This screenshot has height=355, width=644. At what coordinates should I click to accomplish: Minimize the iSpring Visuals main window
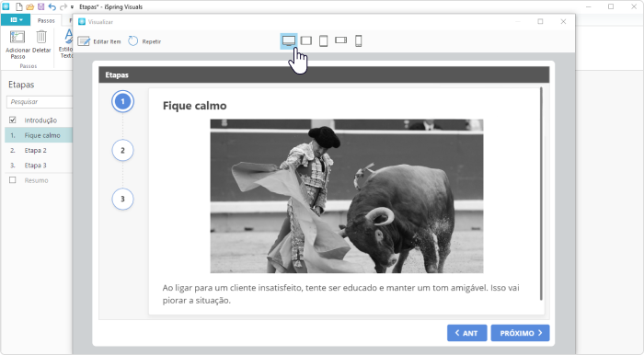[588, 7]
